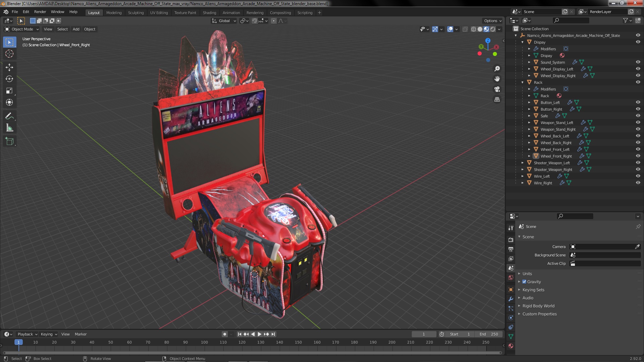Click the End frame field

(489, 334)
